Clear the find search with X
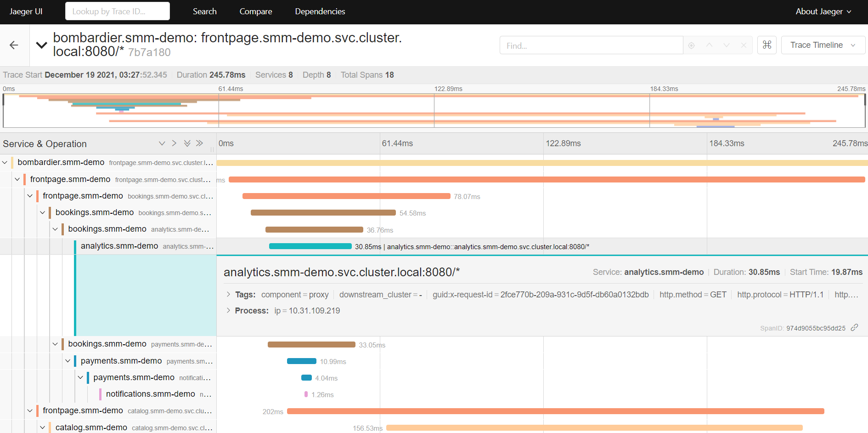Image resolution: width=868 pixels, height=433 pixels. point(744,45)
